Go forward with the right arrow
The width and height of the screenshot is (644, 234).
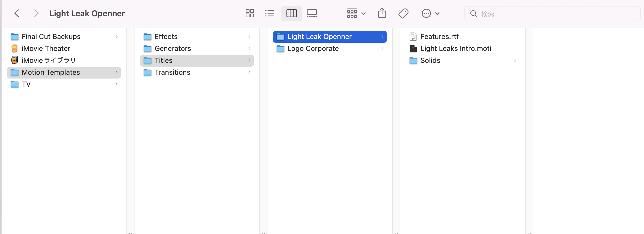(x=36, y=13)
